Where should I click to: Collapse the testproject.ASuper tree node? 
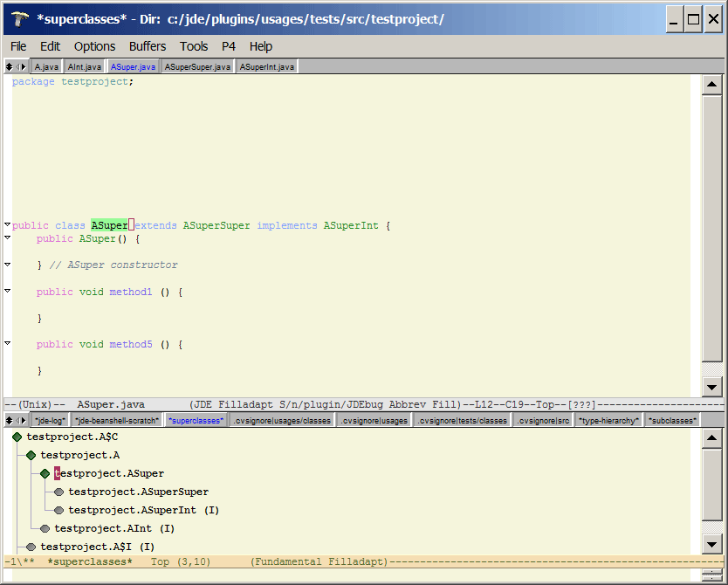point(45,473)
